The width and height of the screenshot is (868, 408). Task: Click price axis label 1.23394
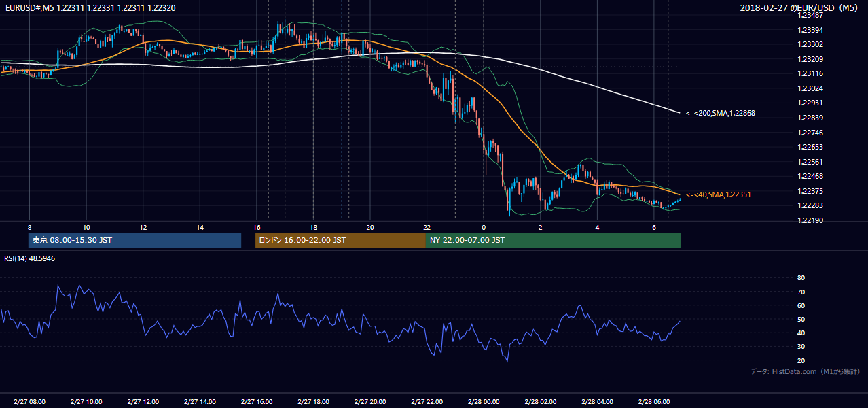click(810, 30)
